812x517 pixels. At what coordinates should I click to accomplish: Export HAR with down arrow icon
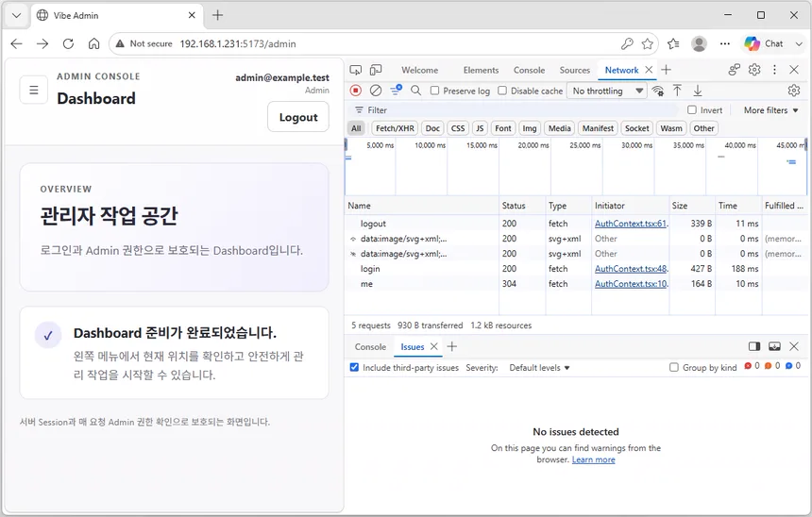click(698, 91)
